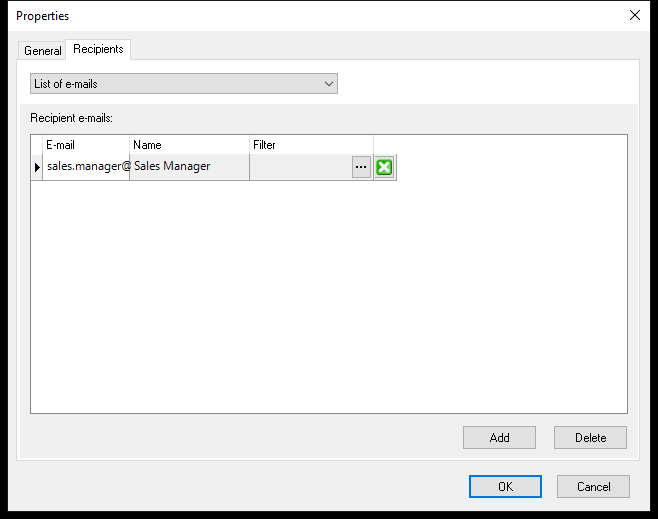This screenshot has height=519, width=658.
Task: Click the sales.manager@ e-mail cell
Action: [86, 167]
